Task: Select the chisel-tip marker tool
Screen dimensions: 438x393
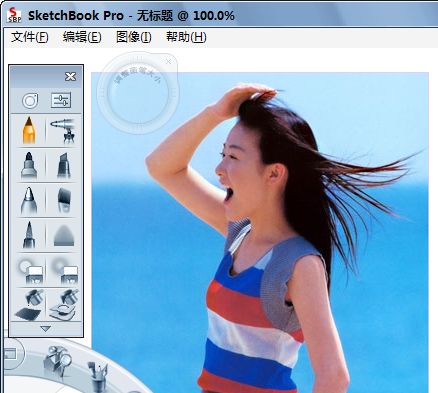Action: (x=64, y=165)
